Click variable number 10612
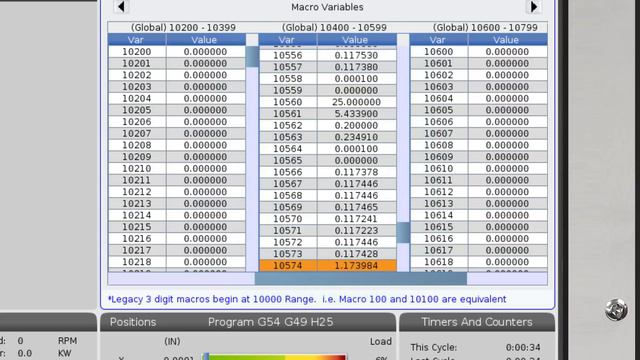Image resolution: width=640 pixels, height=360 pixels. point(439,192)
